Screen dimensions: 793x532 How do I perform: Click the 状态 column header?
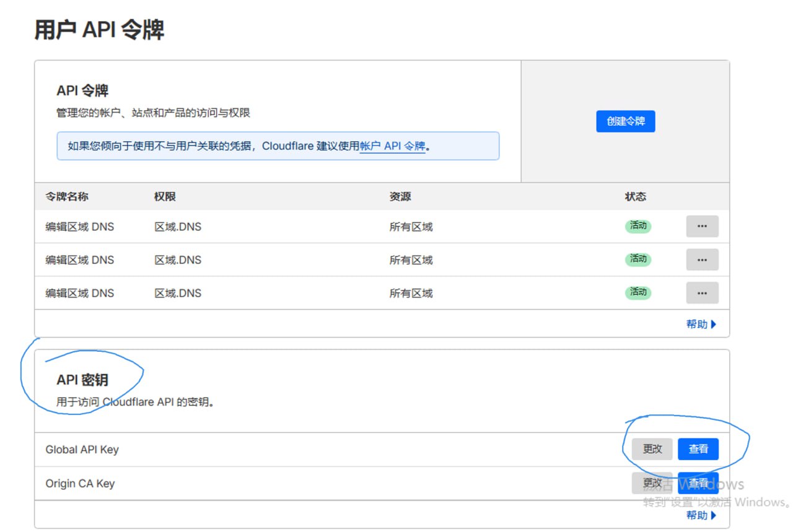tap(636, 196)
